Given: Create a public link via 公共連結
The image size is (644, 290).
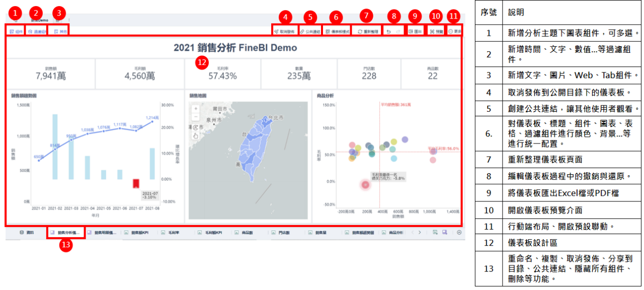Looking at the screenshot, I should pyautogui.click(x=310, y=31).
